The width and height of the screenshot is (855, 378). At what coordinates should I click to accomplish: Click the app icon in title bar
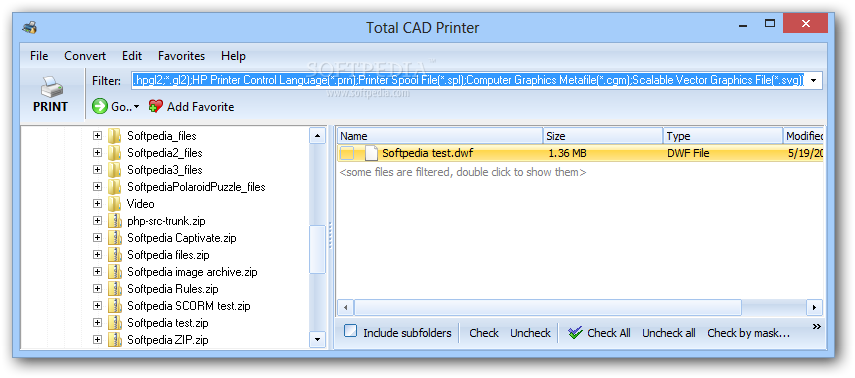pyautogui.click(x=30, y=27)
